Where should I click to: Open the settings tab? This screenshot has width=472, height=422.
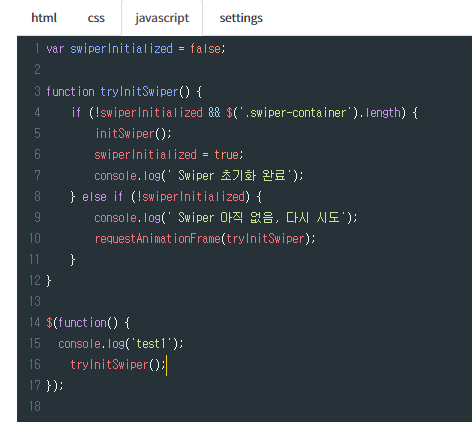coord(241,18)
